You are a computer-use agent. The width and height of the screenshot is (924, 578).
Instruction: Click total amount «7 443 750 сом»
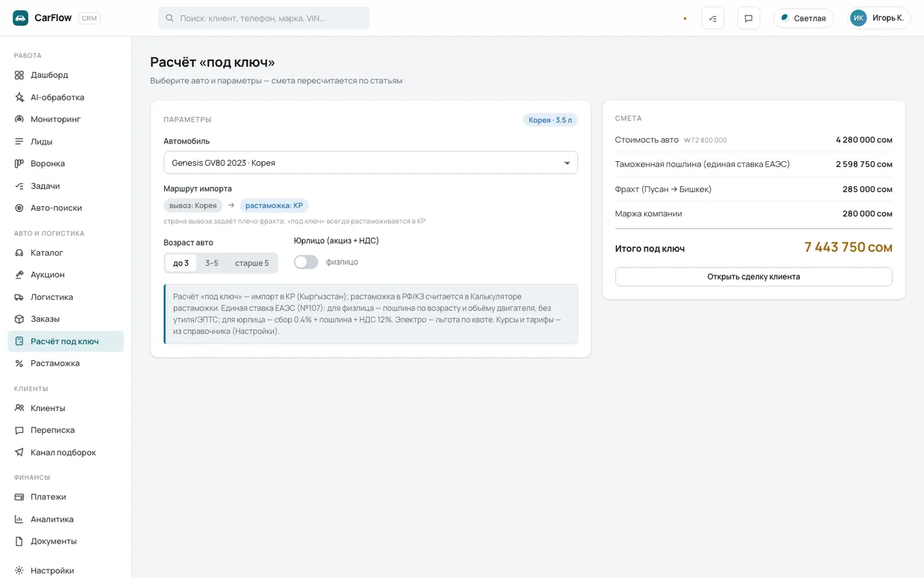click(848, 247)
